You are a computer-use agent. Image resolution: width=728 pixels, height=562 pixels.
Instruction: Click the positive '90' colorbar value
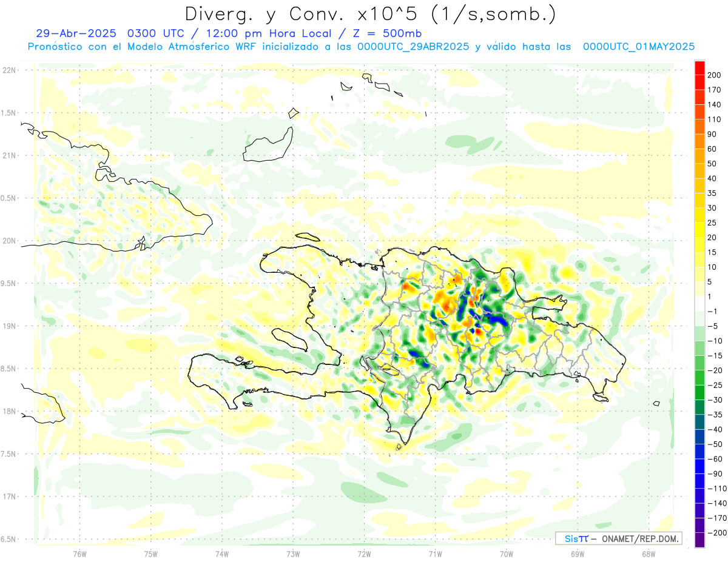713,134
